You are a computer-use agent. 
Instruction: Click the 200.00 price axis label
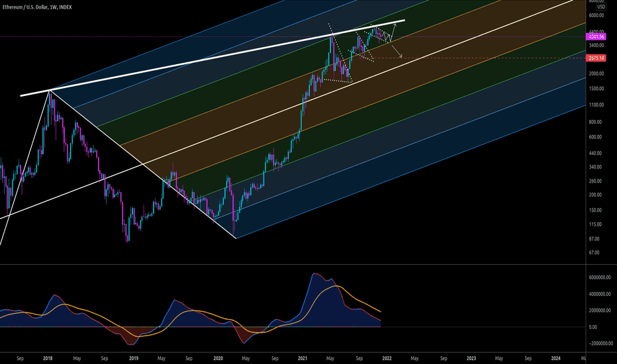coord(595,195)
